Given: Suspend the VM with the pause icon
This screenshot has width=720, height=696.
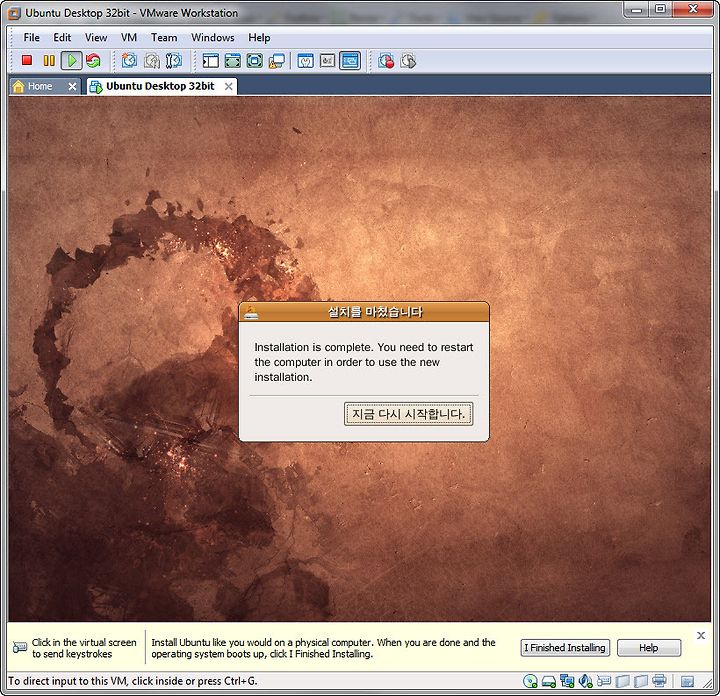Looking at the screenshot, I should coord(49,61).
